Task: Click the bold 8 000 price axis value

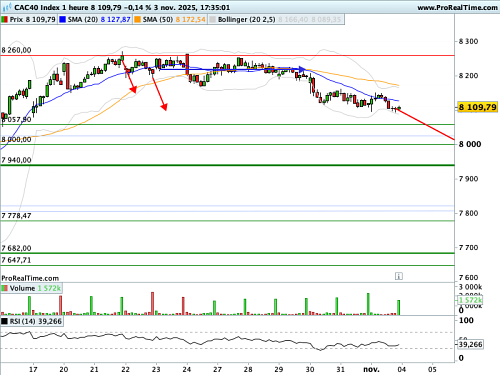Action: tap(470, 144)
